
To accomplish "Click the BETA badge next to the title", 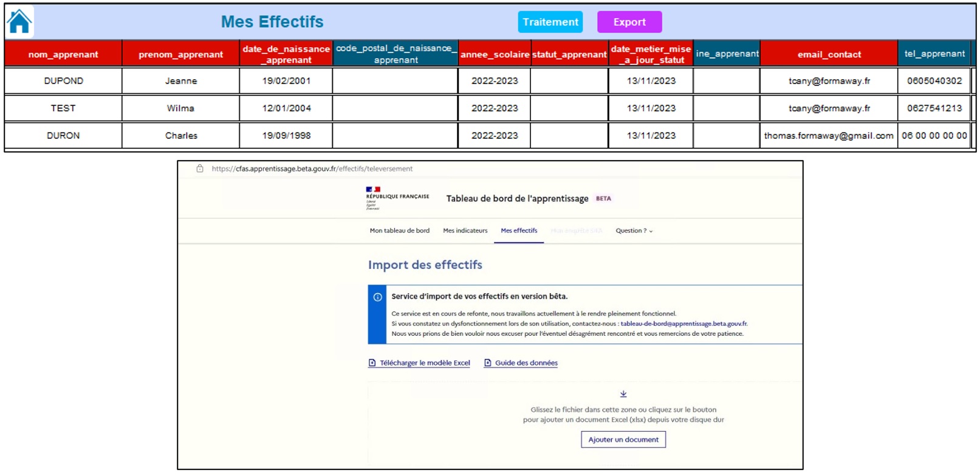I will 603,198.
